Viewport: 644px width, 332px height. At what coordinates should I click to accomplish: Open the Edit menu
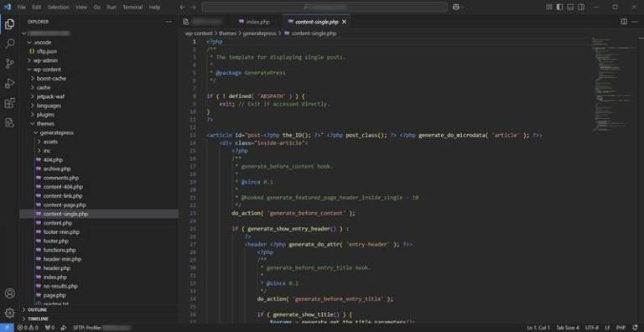pos(37,7)
